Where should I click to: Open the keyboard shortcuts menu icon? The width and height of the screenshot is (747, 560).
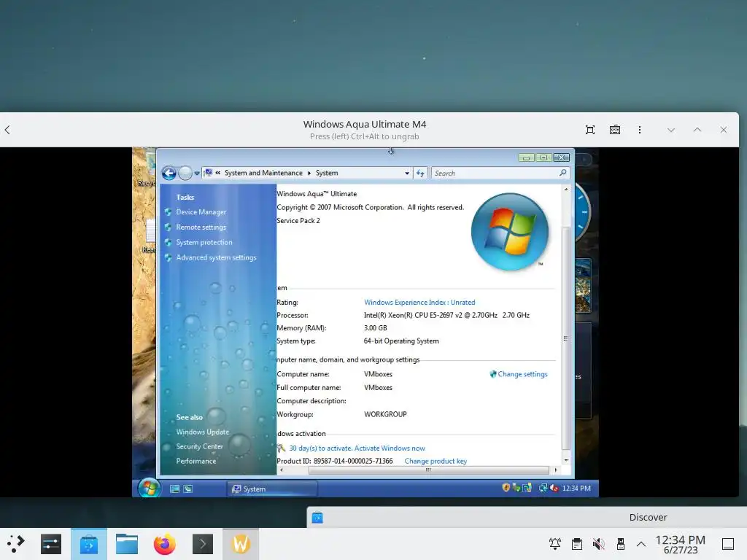614,130
